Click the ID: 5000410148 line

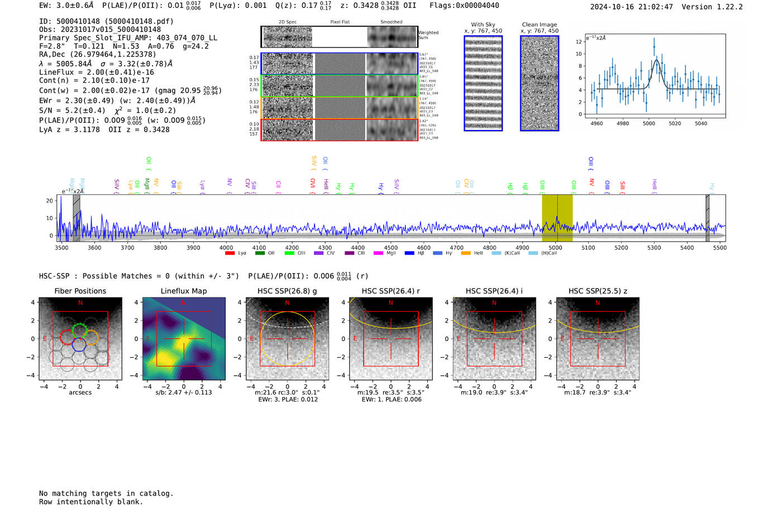coord(106,21)
